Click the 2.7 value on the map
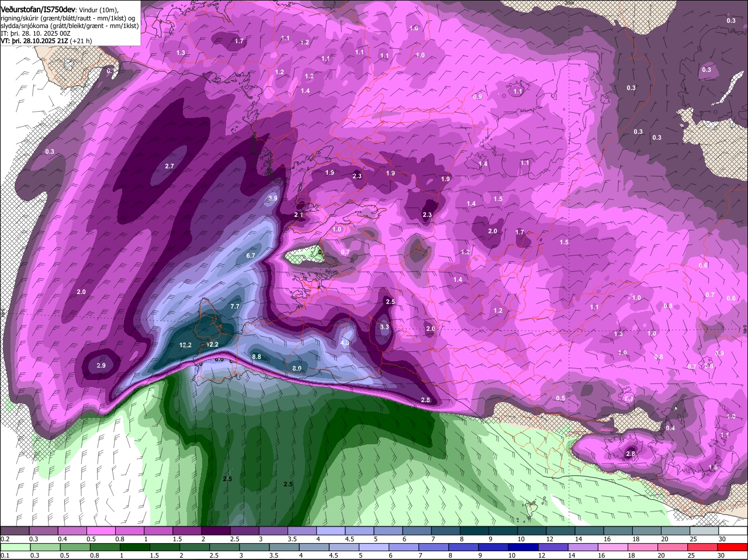This screenshot has height=560, width=748. pos(169,167)
